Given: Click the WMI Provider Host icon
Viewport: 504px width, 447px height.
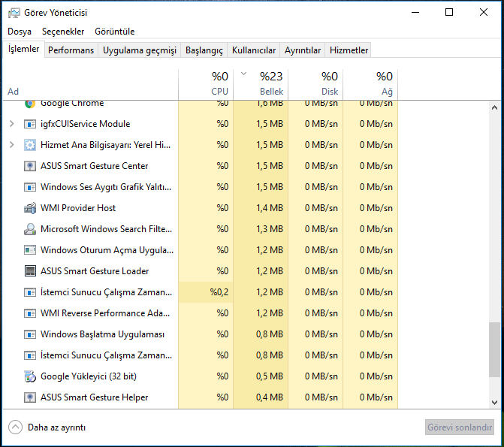Looking at the screenshot, I should (30, 208).
